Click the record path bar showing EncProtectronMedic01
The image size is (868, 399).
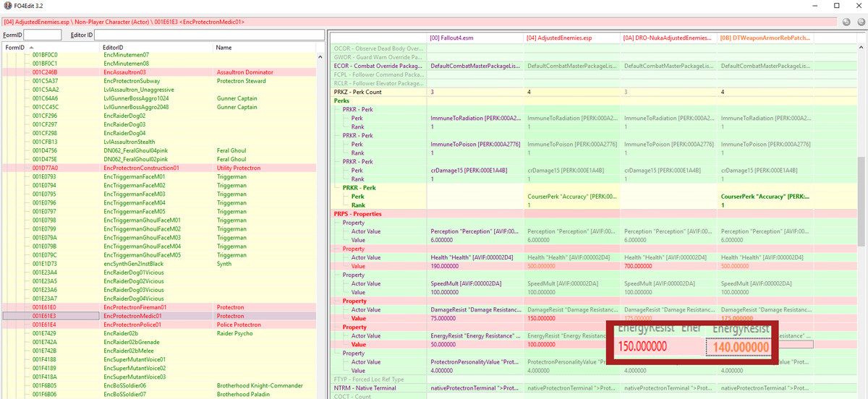(x=420, y=22)
